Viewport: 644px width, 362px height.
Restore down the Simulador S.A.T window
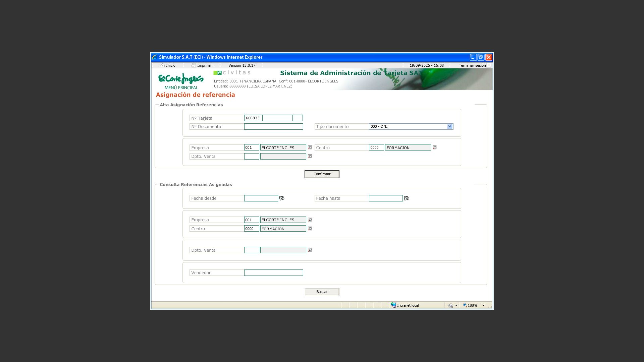(481, 57)
